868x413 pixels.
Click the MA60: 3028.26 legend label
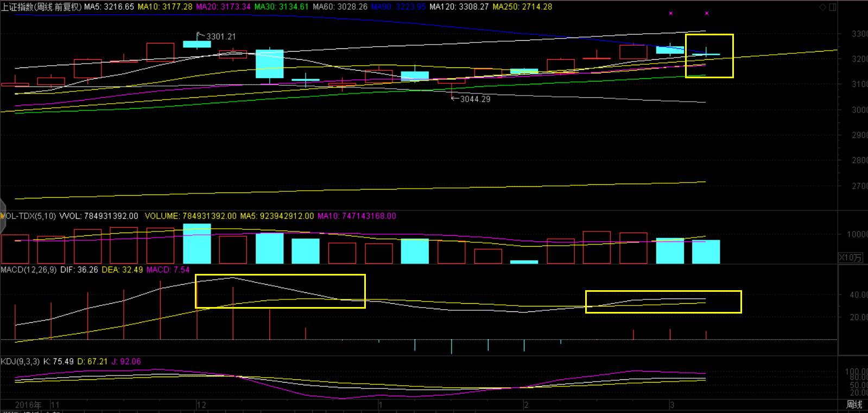(340, 7)
